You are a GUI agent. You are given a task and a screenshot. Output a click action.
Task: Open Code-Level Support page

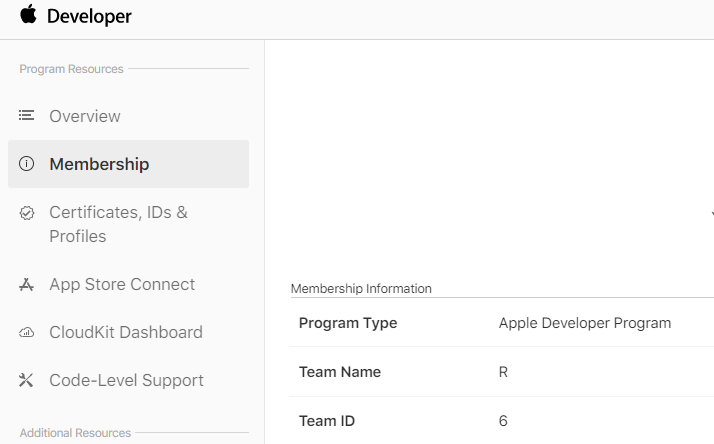click(126, 380)
